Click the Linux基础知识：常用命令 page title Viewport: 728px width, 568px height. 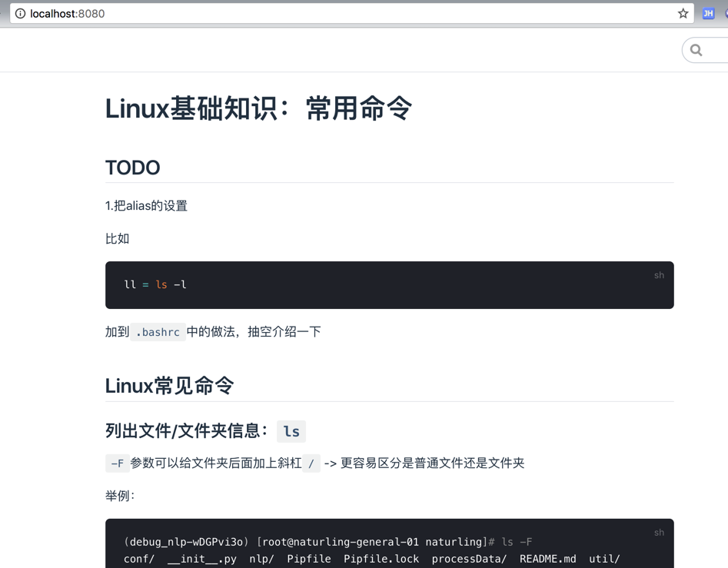(258, 108)
